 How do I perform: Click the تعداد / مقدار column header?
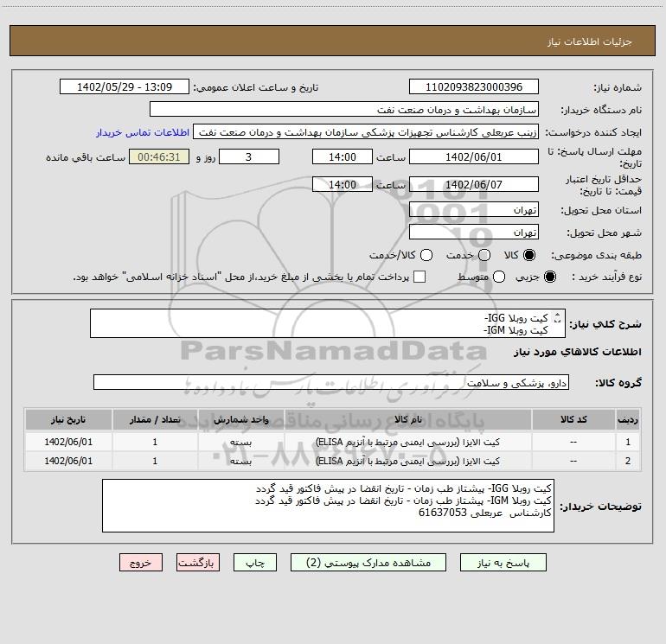(155, 420)
